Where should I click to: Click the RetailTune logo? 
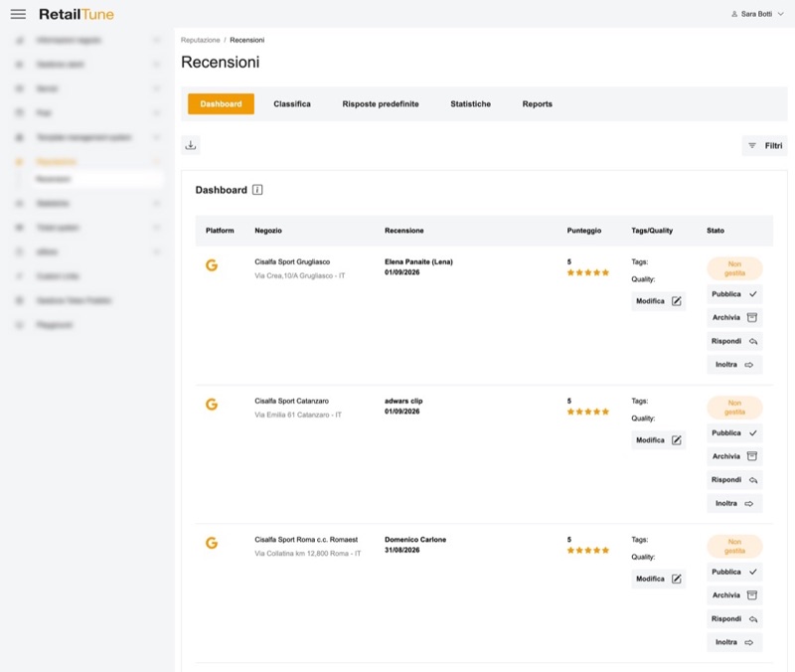point(77,14)
